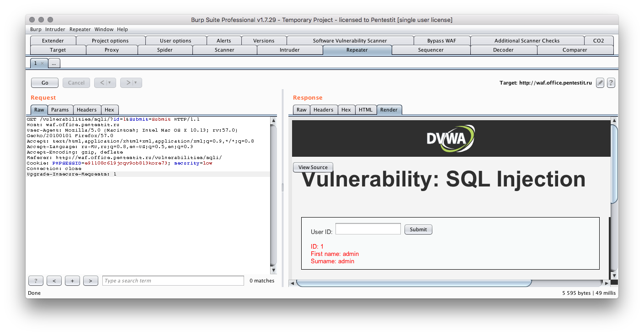The image size is (644, 335).
Task: Select the response Headers tab
Action: (x=324, y=110)
